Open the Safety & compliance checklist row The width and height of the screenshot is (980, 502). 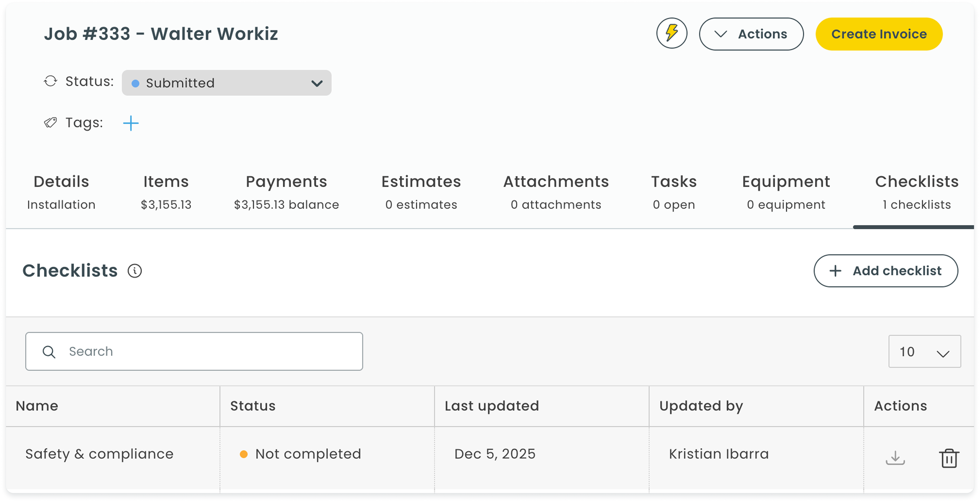coord(99,454)
